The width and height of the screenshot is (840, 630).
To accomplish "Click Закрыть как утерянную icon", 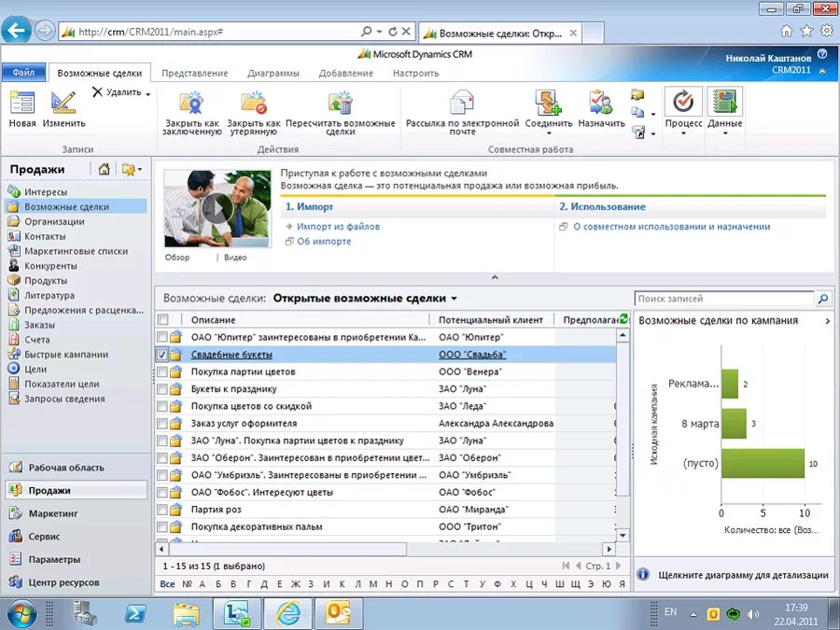I will 253,102.
